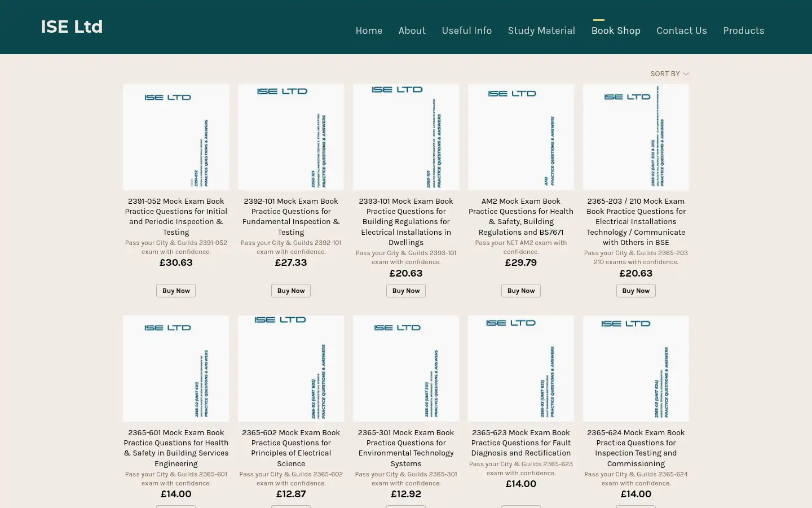Screen dimensions: 812x508
Task: Click the 2365-301 Mock Exam Book title
Action: (x=406, y=448)
